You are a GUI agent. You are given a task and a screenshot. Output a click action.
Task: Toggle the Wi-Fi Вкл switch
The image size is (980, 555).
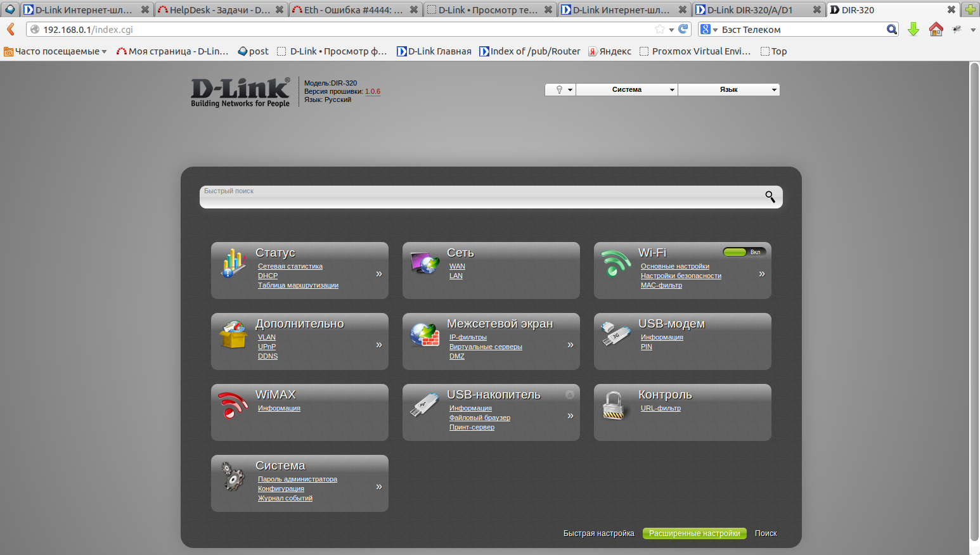[x=744, y=252]
